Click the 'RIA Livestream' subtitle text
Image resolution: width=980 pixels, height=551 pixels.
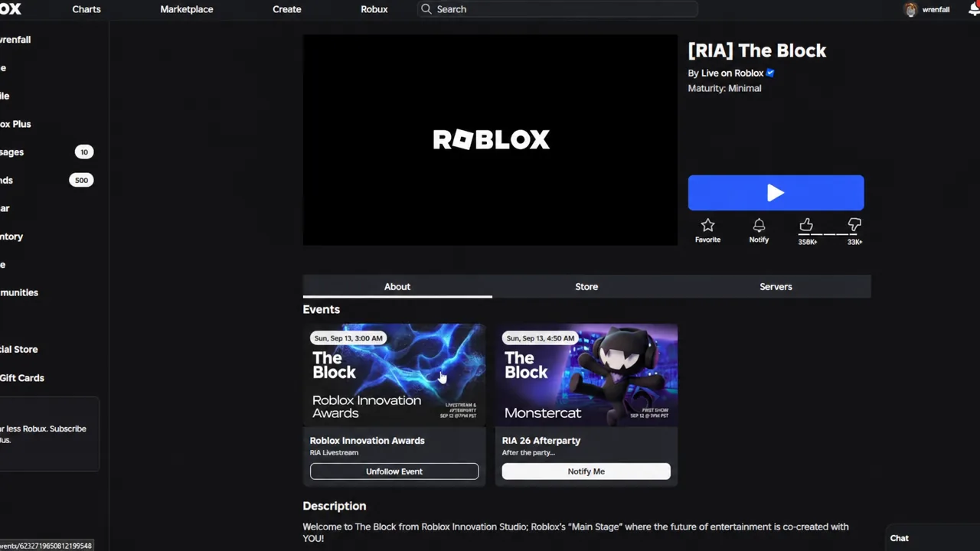point(334,452)
